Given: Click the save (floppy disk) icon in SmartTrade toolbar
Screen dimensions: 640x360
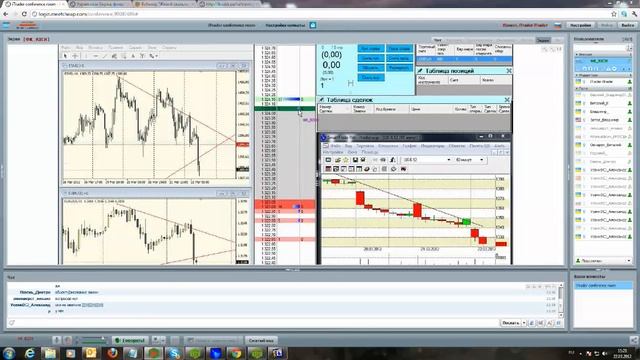Looking at the screenshot, I should click(x=355, y=160).
